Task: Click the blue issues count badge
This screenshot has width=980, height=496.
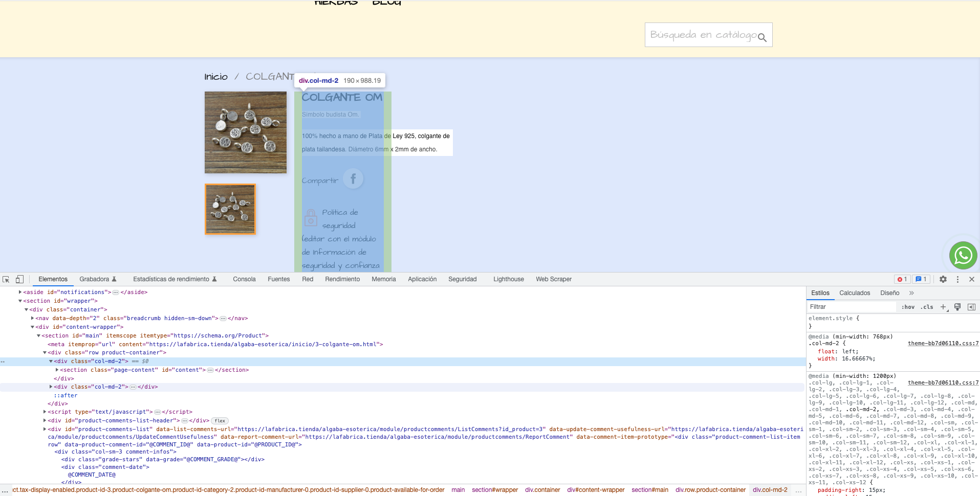Action: (921, 279)
